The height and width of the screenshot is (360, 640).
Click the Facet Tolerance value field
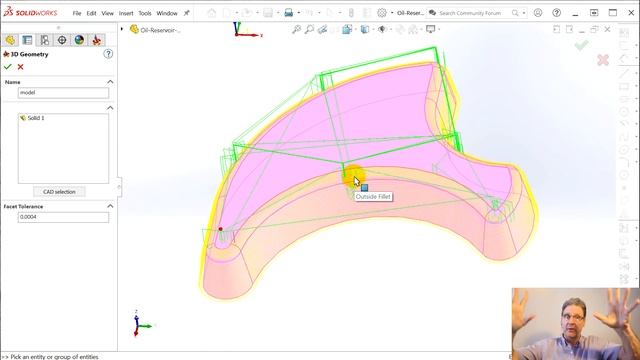(63, 217)
